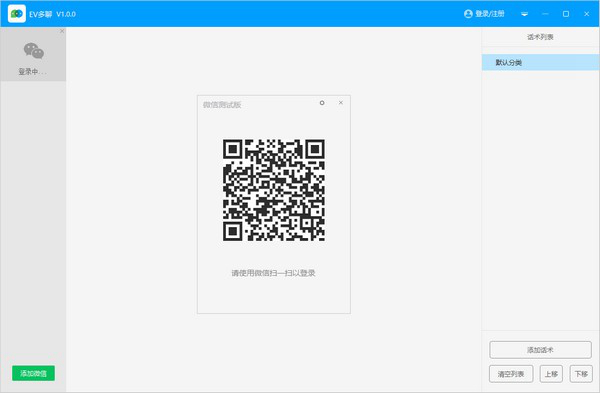
Task: Open the title bar dropdown menu icon
Action: pos(525,14)
